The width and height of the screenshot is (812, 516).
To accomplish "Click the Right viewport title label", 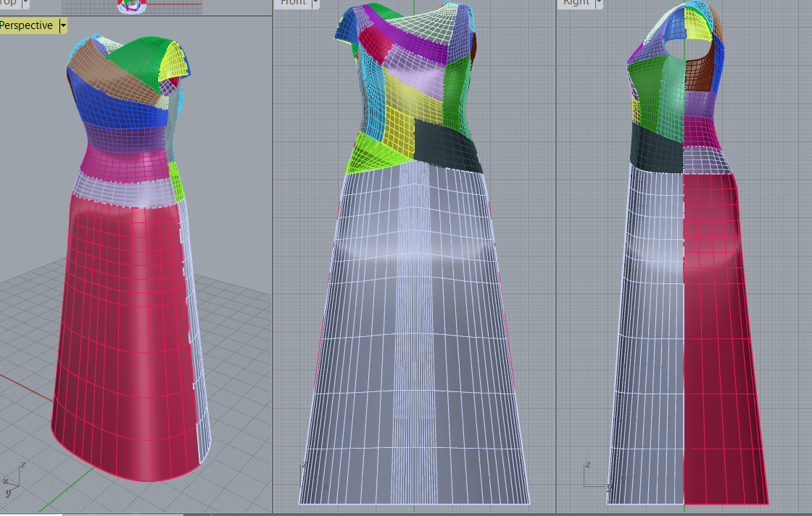I will click(576, 3).
